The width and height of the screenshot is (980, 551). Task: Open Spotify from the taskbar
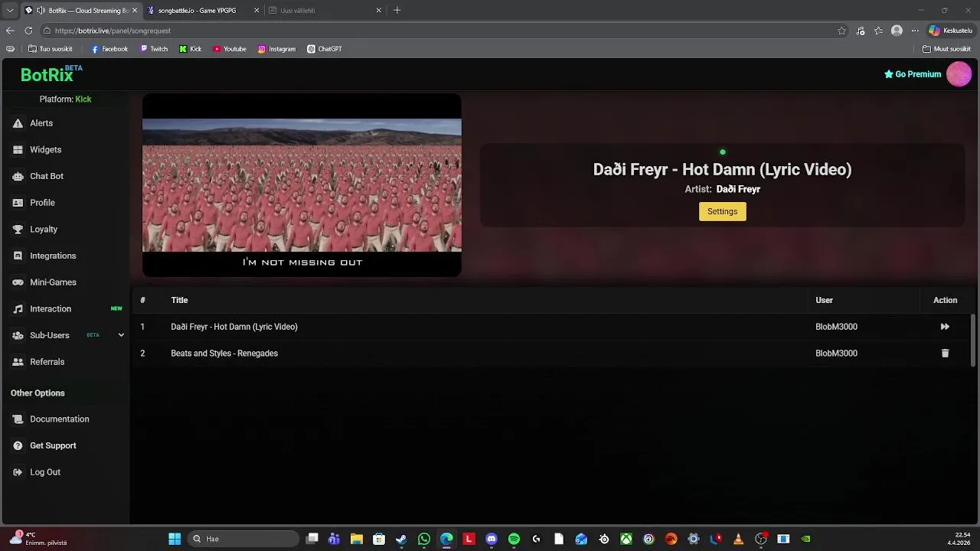(x=514, y=539)
